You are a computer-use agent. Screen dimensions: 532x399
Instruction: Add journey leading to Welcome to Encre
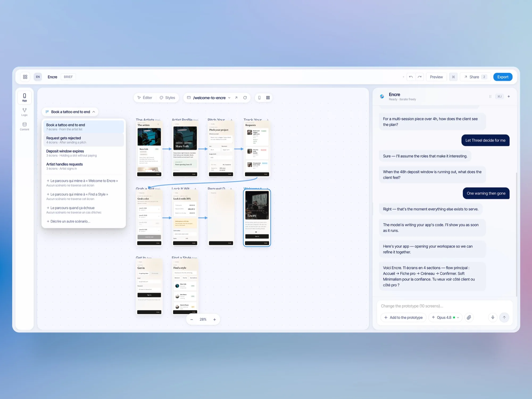[x=84, y=183]
